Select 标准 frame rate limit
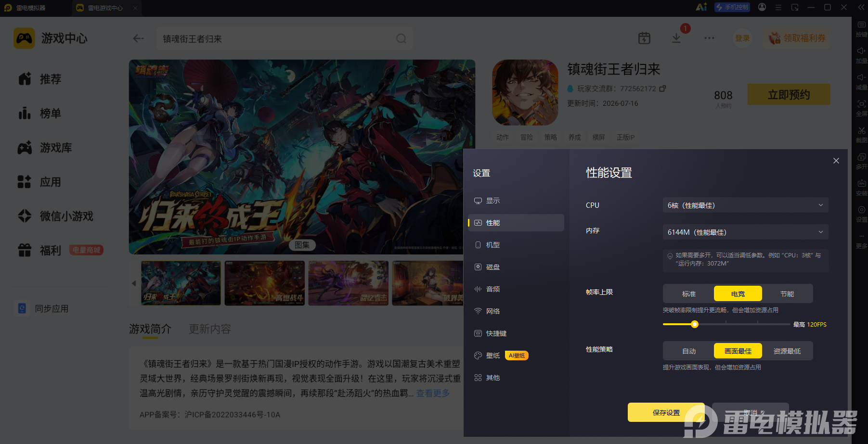This screenshot has height=444, width=868. pyautogui.click(x=689, y=293)
